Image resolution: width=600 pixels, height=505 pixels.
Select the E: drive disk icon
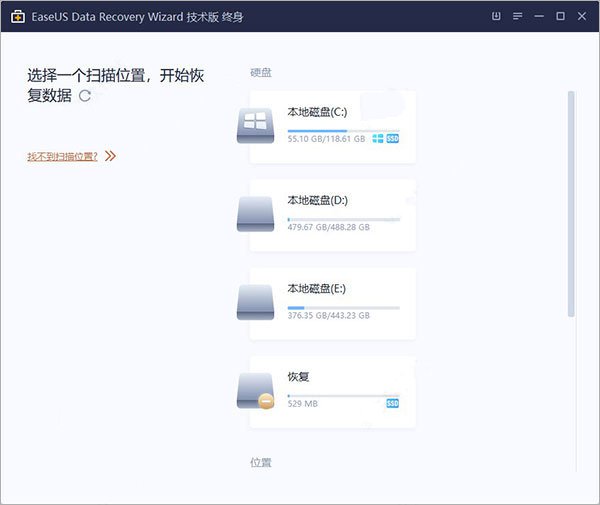(x=255, y=302)
